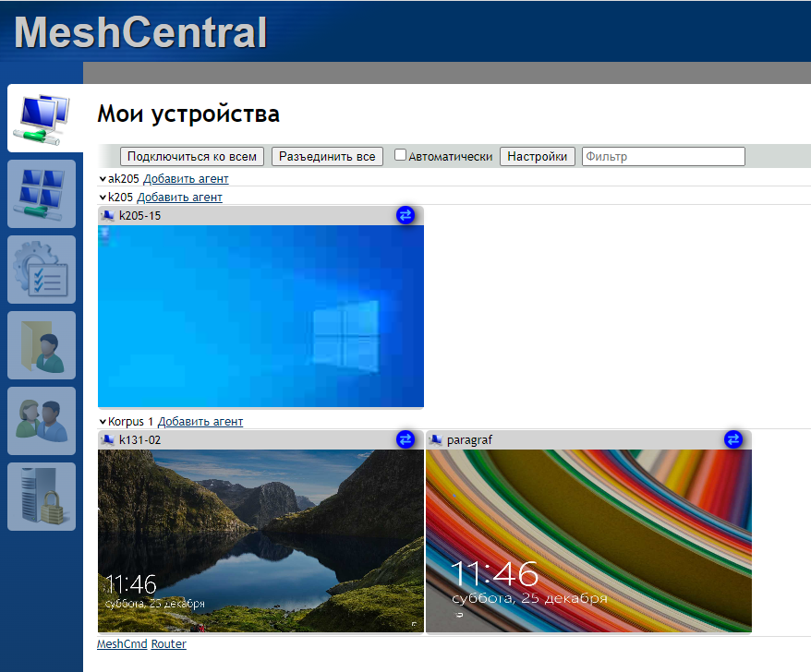Open the My Server lock icon
This screenshot has height=672, width=811.
[x=42, y=497]
